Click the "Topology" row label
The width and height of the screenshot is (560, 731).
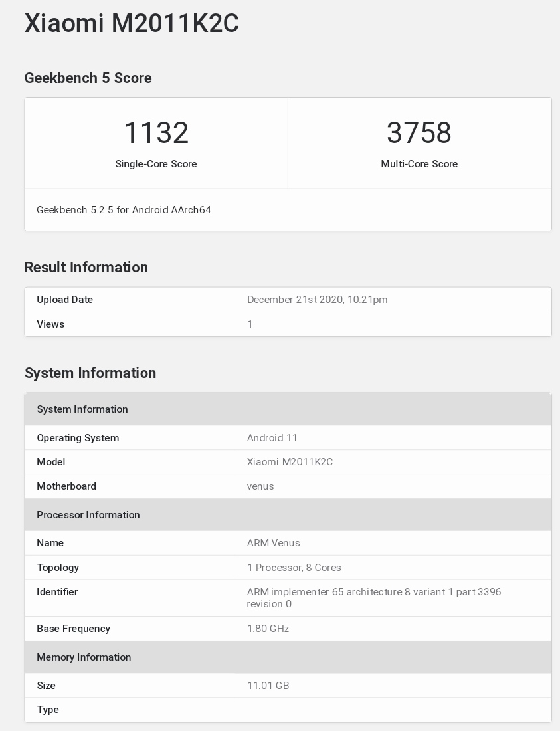coord(58,568)
